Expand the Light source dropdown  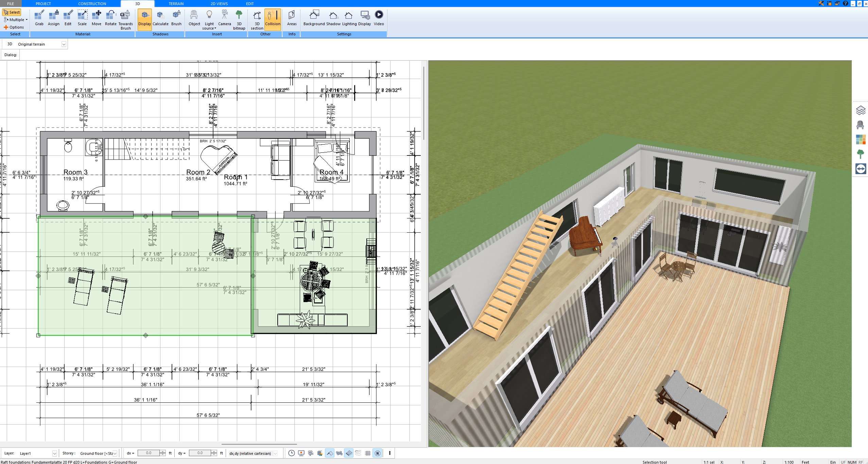point(209,20)
